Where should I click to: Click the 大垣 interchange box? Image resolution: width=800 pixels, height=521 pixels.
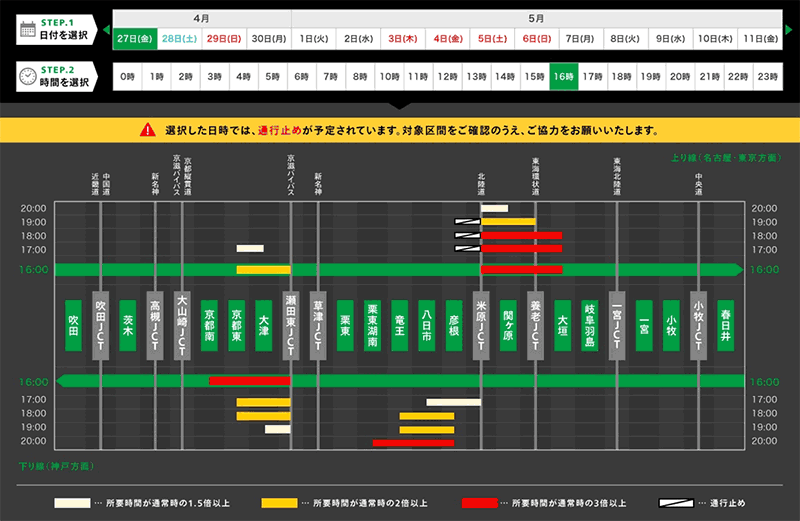click(563, 326)
